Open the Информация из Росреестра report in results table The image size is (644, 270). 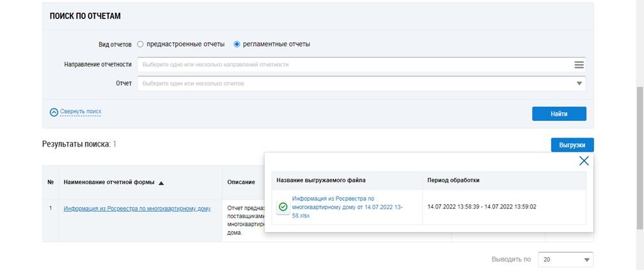[x=137, y=208]
